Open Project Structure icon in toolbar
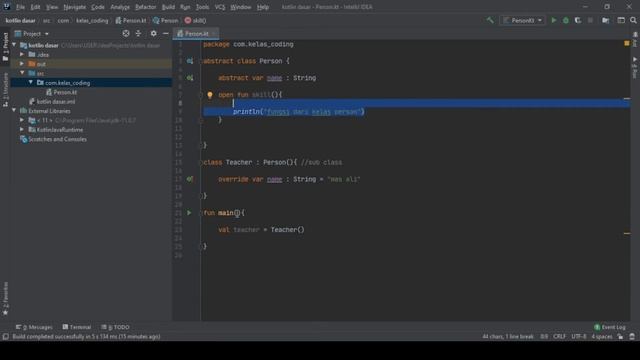 (x=606, y=20)
